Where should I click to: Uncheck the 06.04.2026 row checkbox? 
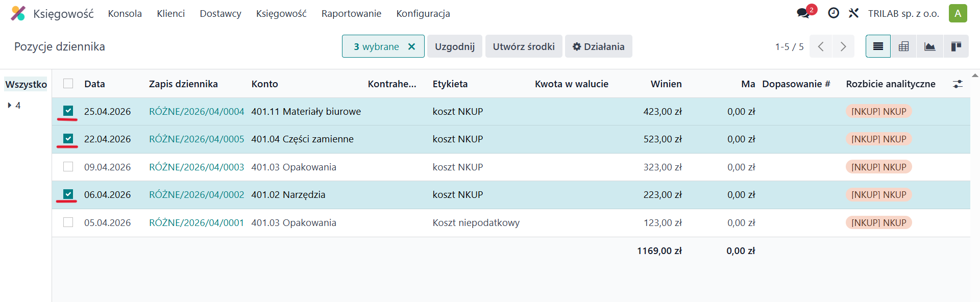click(x=68, y=194)
